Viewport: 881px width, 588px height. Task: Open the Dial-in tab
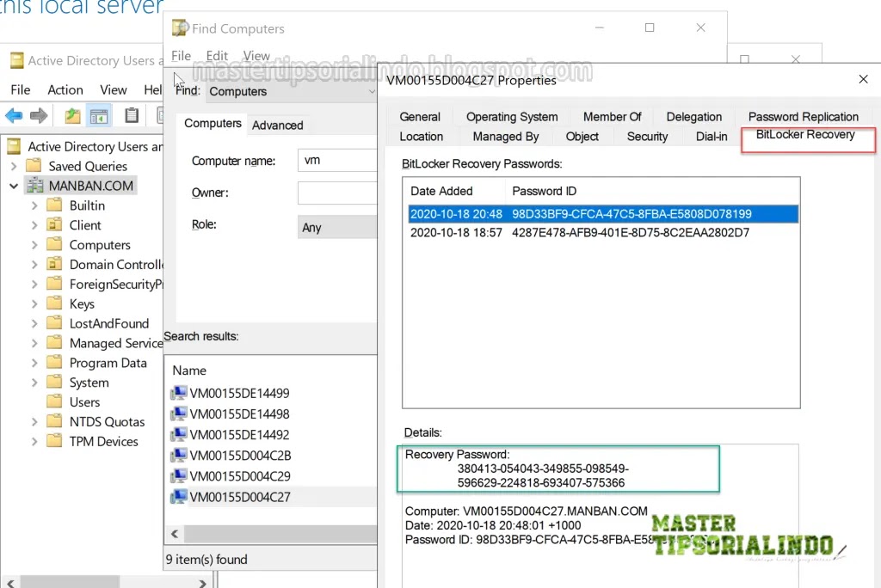tap(712, 137)
